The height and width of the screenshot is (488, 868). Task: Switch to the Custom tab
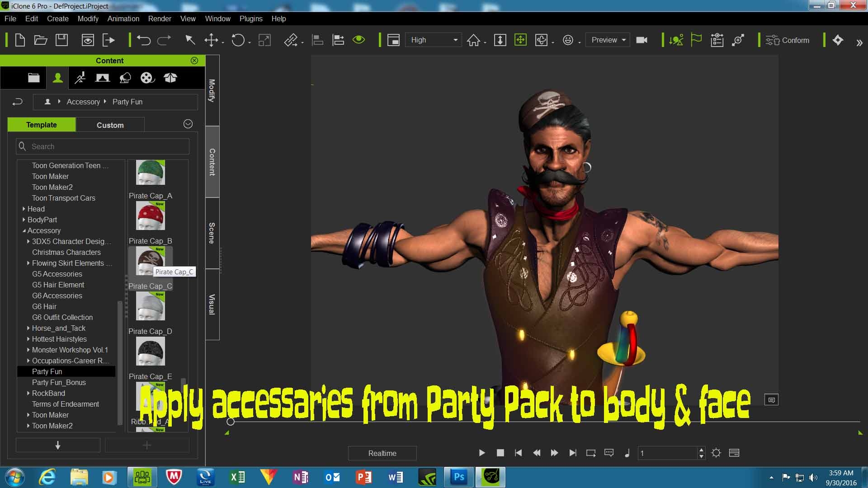110,125
